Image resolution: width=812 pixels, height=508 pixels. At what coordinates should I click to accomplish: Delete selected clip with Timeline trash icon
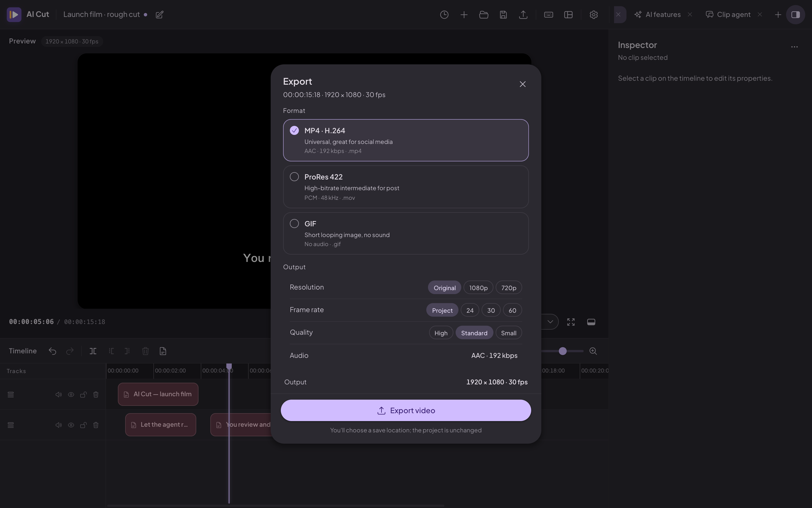145,351
